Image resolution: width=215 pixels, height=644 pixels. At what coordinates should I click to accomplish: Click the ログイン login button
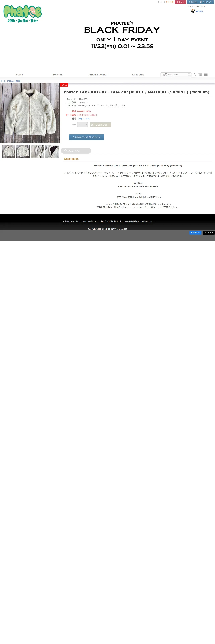(180, 2)
